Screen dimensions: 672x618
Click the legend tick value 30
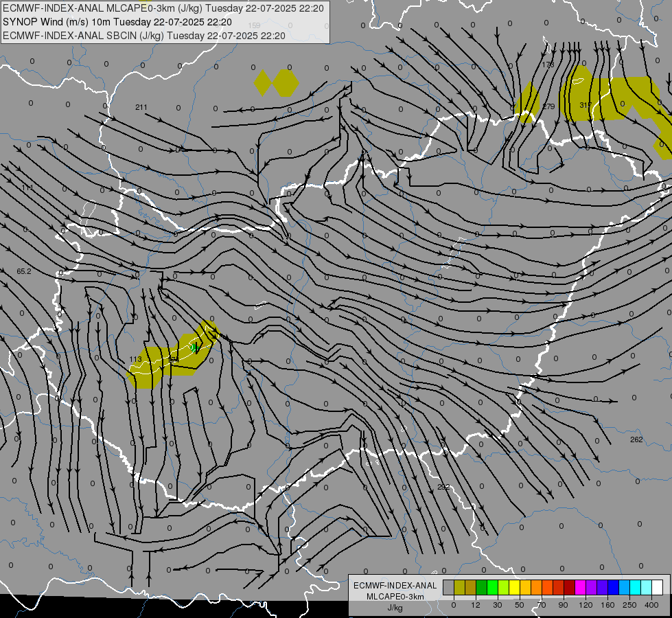point(497,605)
